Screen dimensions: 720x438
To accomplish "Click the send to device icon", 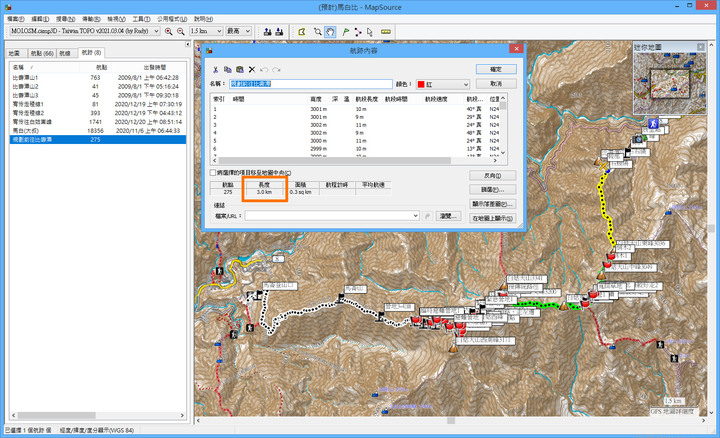I will [x=268, y=31].
